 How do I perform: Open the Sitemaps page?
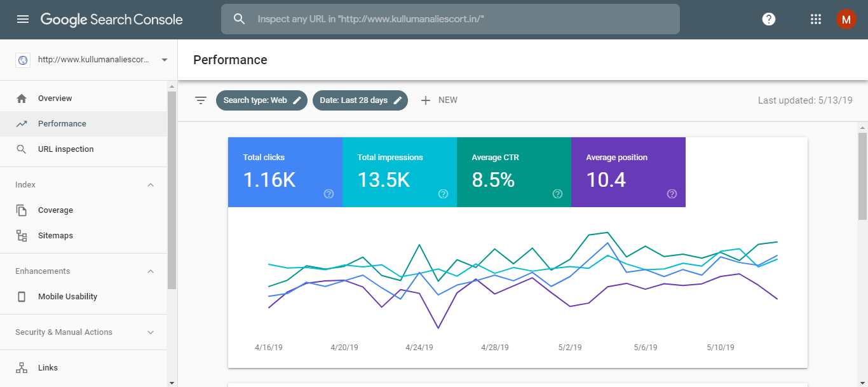[x=55, y=236]
